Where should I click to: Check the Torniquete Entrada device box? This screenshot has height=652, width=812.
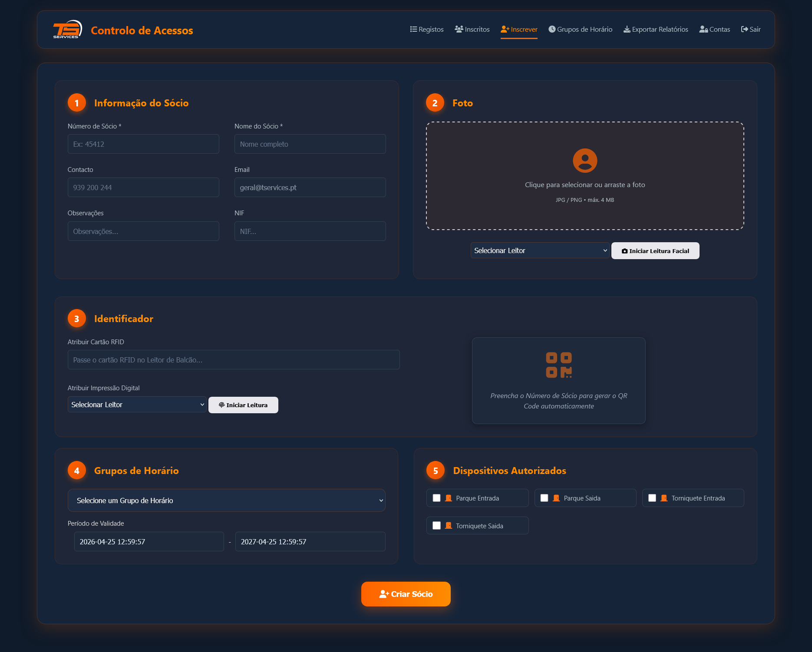pyautogui.click(x=652, y=498)
